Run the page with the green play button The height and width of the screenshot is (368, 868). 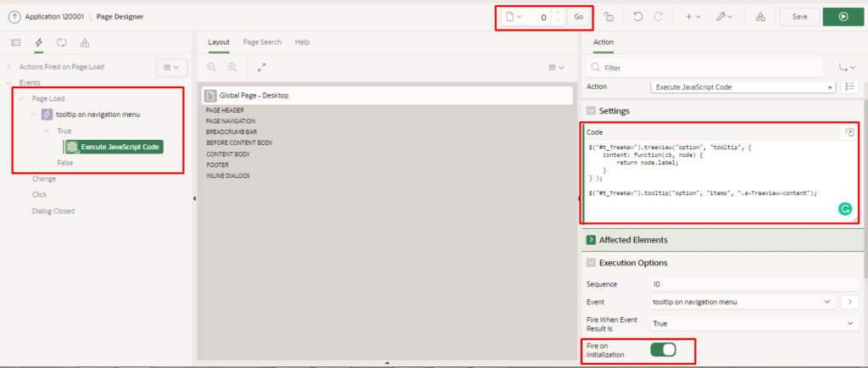coord(843,16)
